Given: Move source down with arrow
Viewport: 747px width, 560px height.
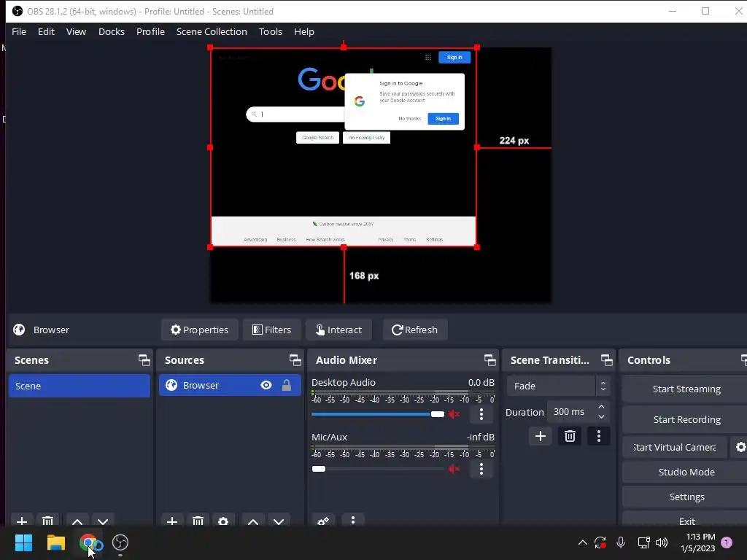Looking at the screenshot, I should click(279, 521).
